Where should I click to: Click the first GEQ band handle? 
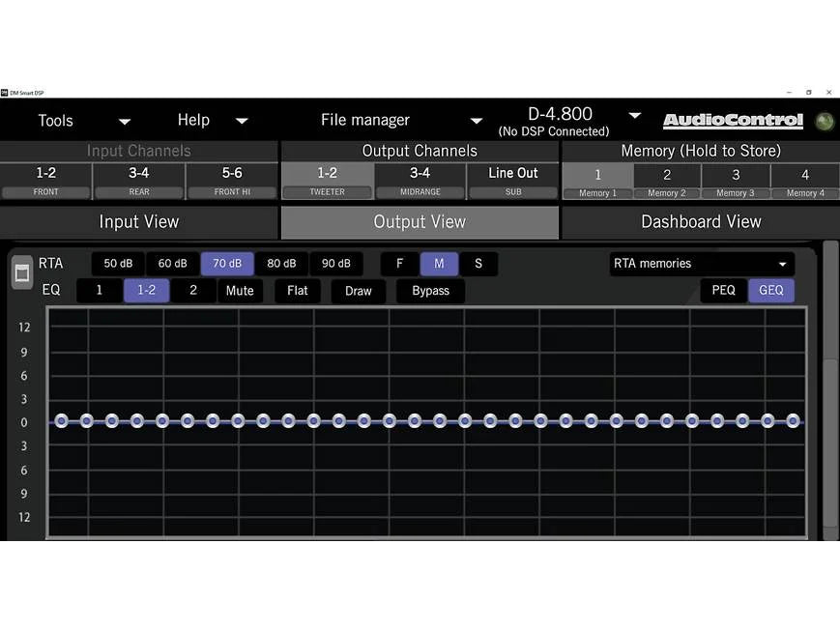[x=62, y=421]
